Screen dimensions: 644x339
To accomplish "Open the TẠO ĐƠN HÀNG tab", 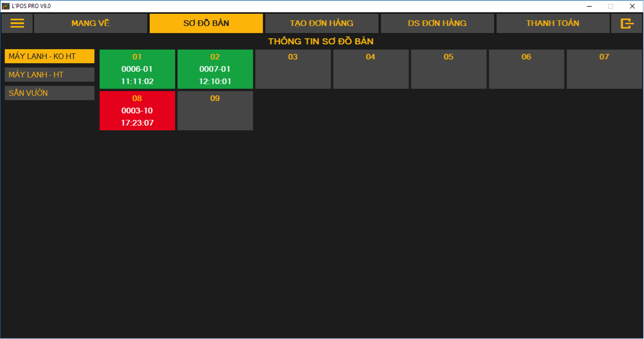I will pyautogui.click(x=321, y=24).
